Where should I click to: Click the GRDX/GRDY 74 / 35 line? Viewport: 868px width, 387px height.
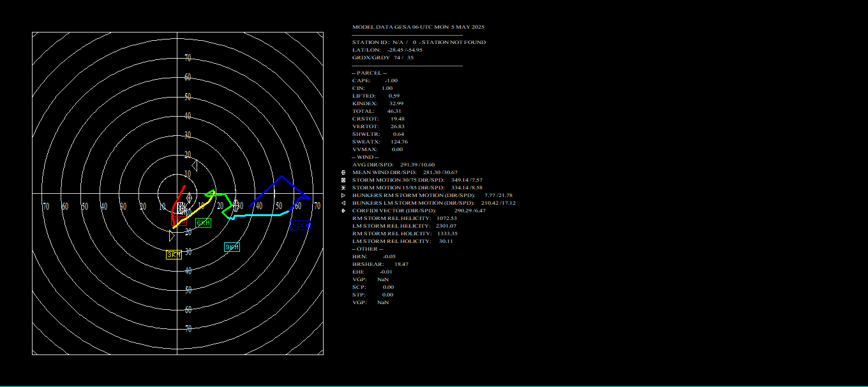[x=383, y=57]
